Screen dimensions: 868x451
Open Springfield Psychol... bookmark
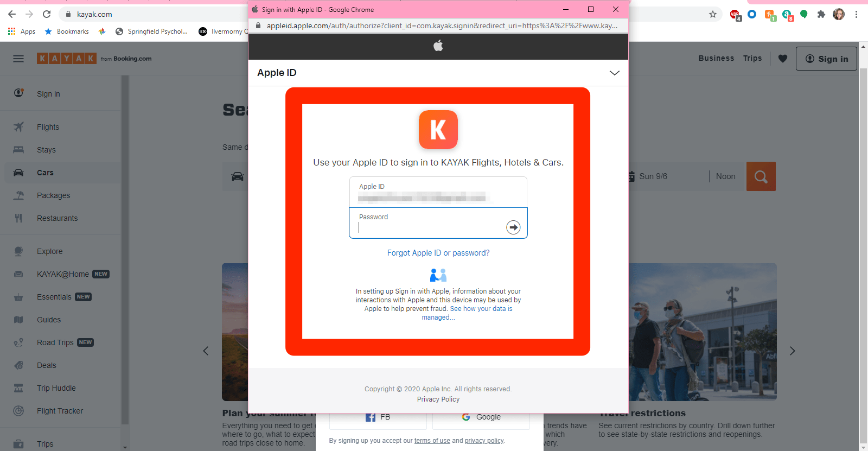pyautogui.click(x=151, y=31)
